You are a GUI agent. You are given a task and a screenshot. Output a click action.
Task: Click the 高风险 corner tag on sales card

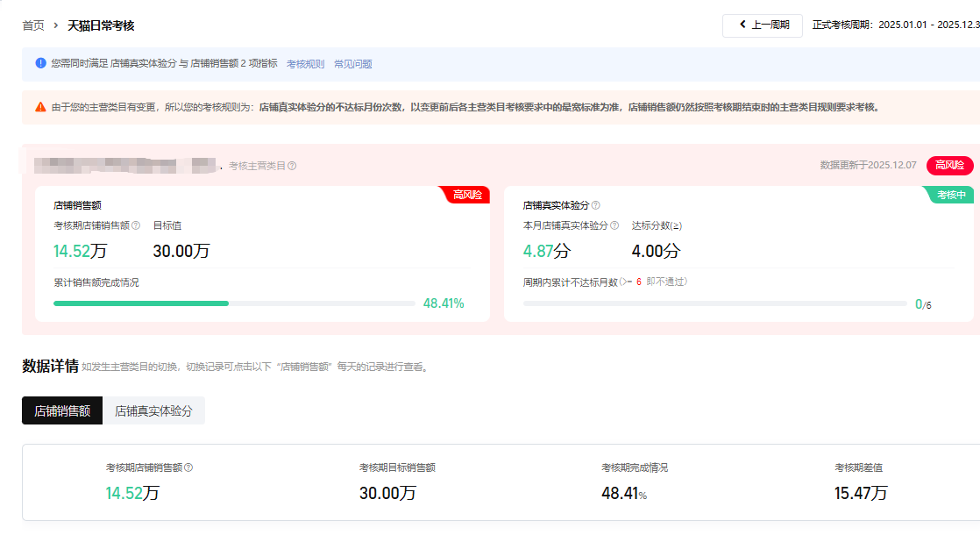coord(466,195)
